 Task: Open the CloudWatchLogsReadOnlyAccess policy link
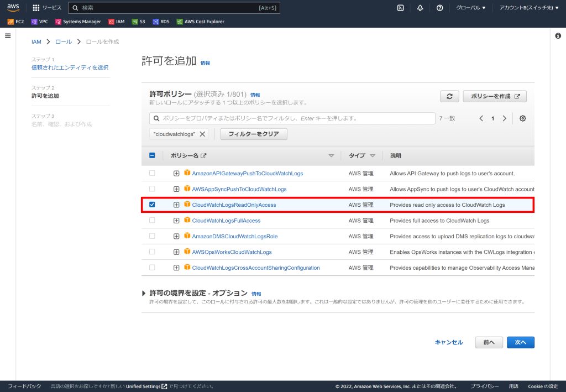click(234, 205)
